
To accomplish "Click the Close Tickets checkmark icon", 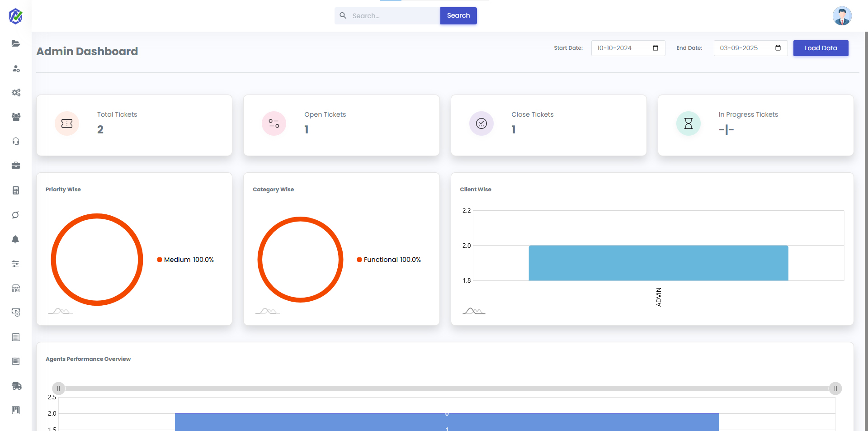I will pyautogui.click(x=481, y=123).
